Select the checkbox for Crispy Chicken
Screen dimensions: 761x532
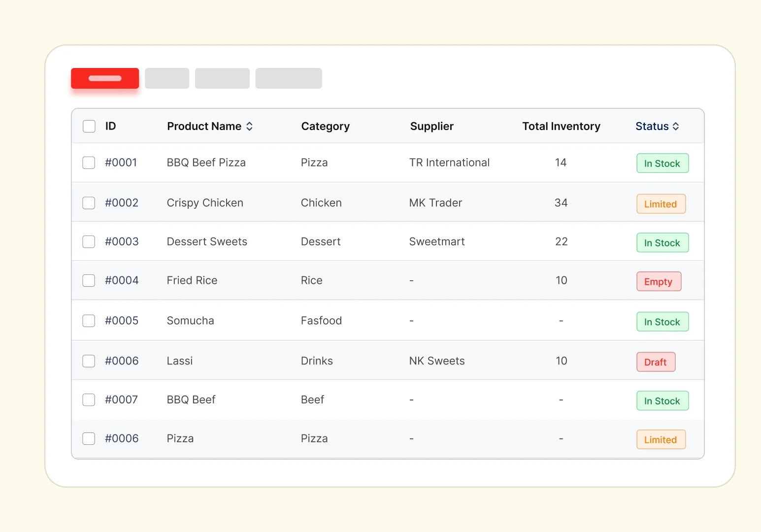pos(89,203)
